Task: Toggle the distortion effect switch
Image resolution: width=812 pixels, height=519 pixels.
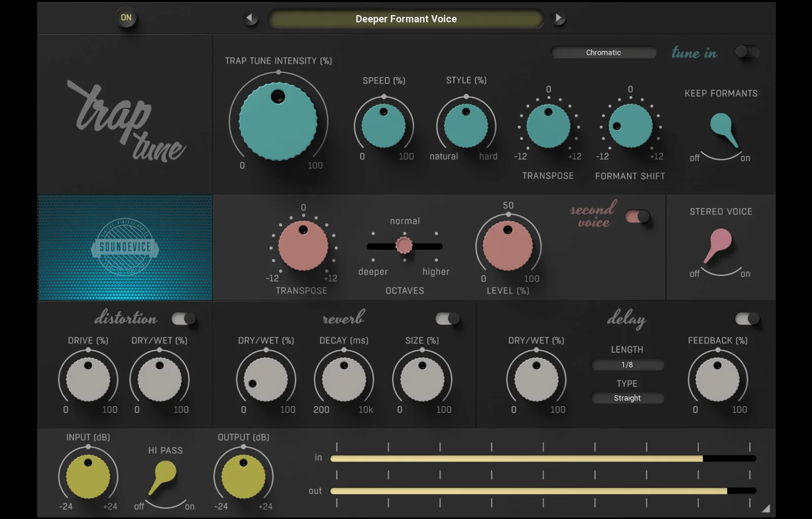Action: click(x=184, y=319)
